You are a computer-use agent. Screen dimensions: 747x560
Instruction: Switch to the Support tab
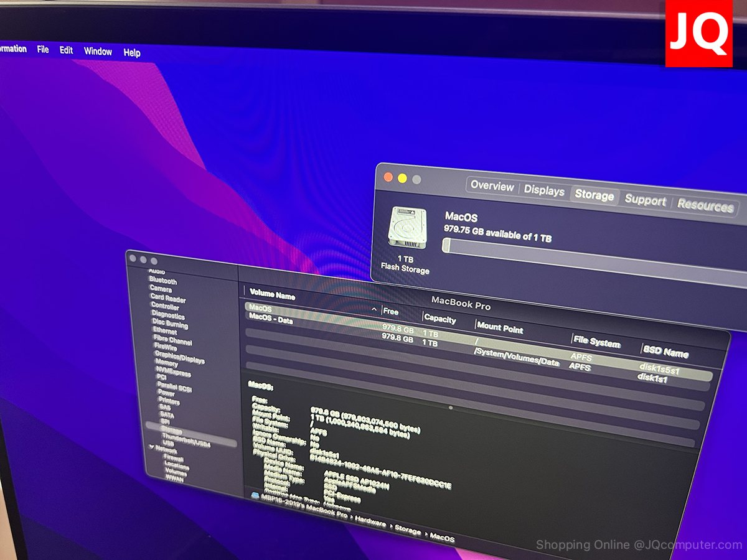646,200
